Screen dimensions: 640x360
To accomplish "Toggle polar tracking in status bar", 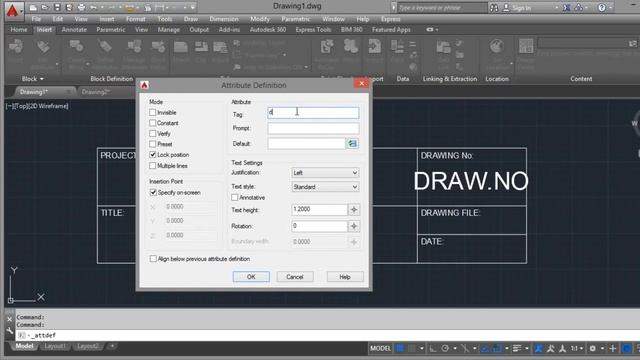I will (x=445, y=348).
